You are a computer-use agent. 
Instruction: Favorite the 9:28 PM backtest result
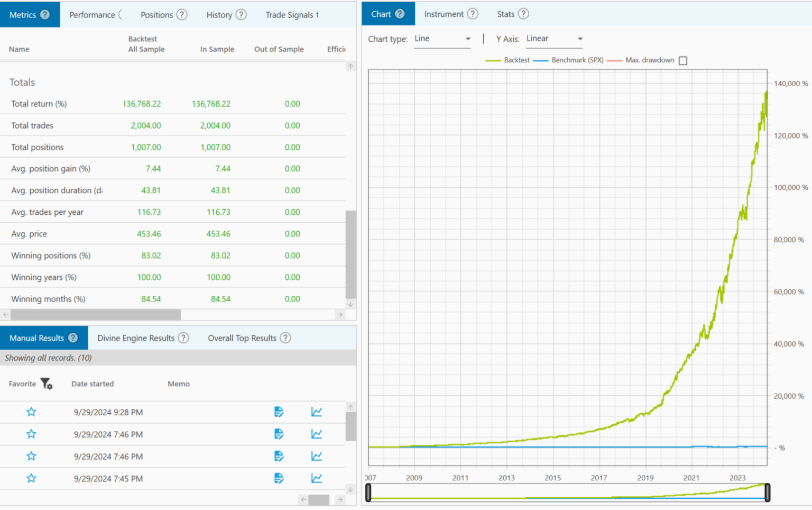(x=31, y=412)
